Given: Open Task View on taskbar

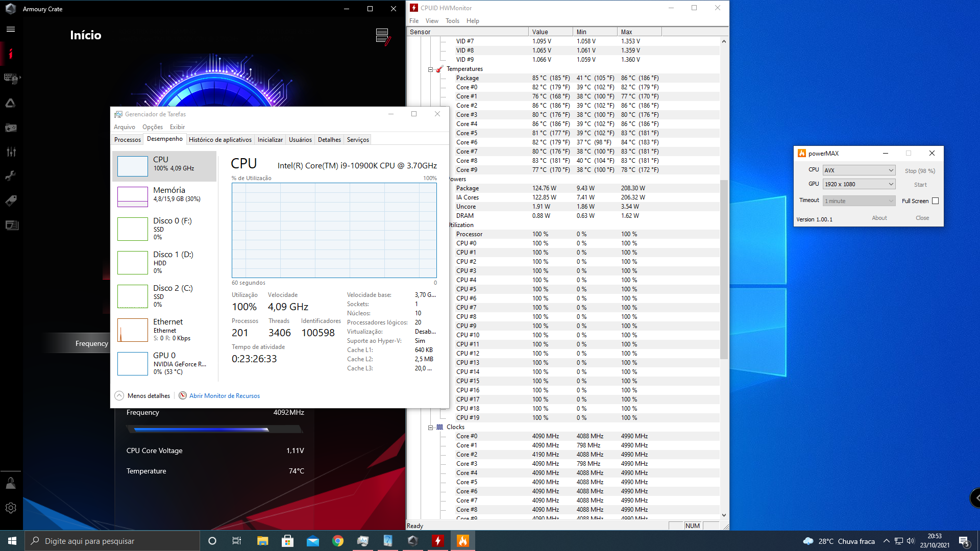Looking at the screenshot, I should click(237, 541).
